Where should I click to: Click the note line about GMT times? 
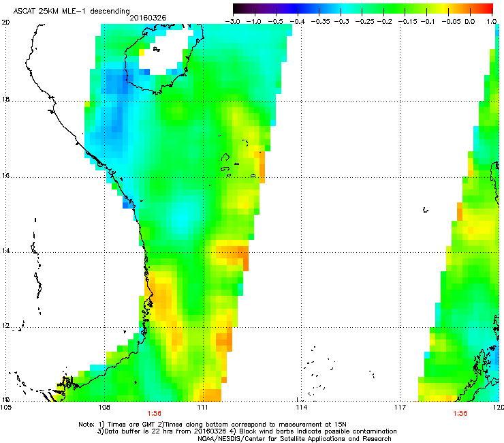click(212, 425)
